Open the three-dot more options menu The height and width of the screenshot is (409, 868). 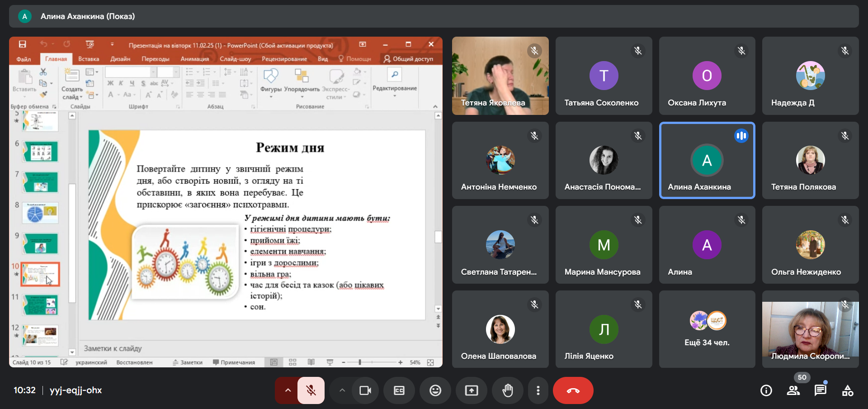[x=538, y=390]
